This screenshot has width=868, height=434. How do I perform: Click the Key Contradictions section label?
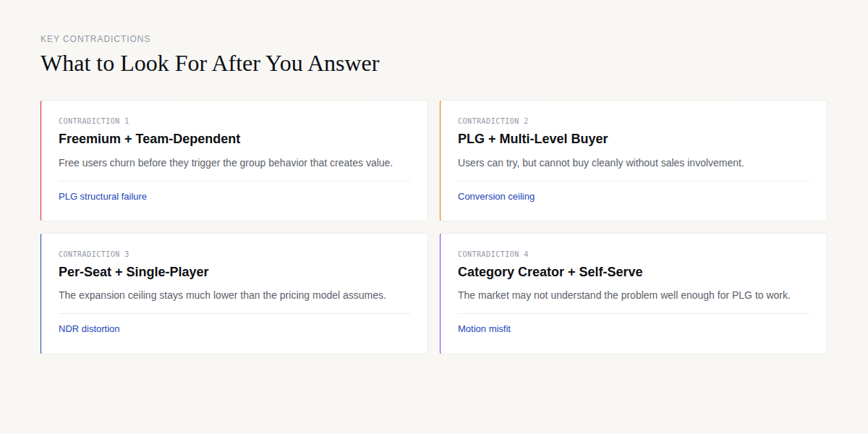(x=95, y=39)
